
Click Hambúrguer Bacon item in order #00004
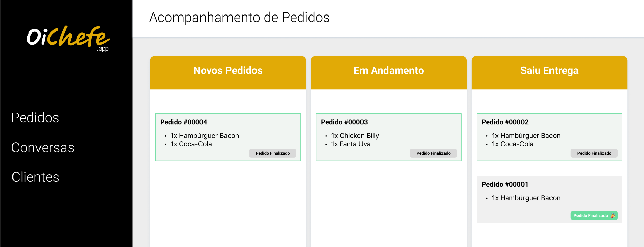pyautogui.click(x=205, y=136)
